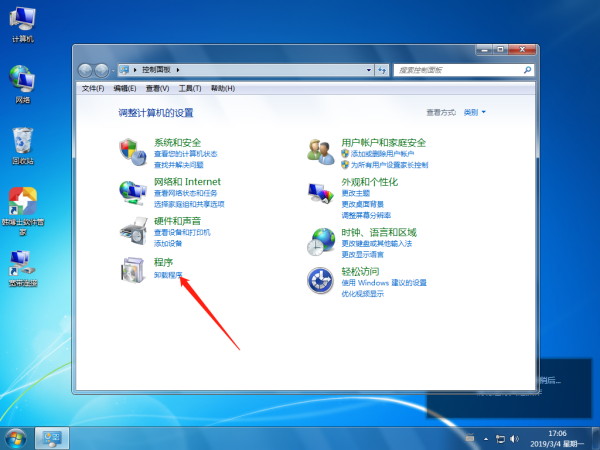Screen dimensions: 600x450
Task: Select the 宽带连接 desktop shortcut
Action: pyautogui.click(x=23, y=268)
